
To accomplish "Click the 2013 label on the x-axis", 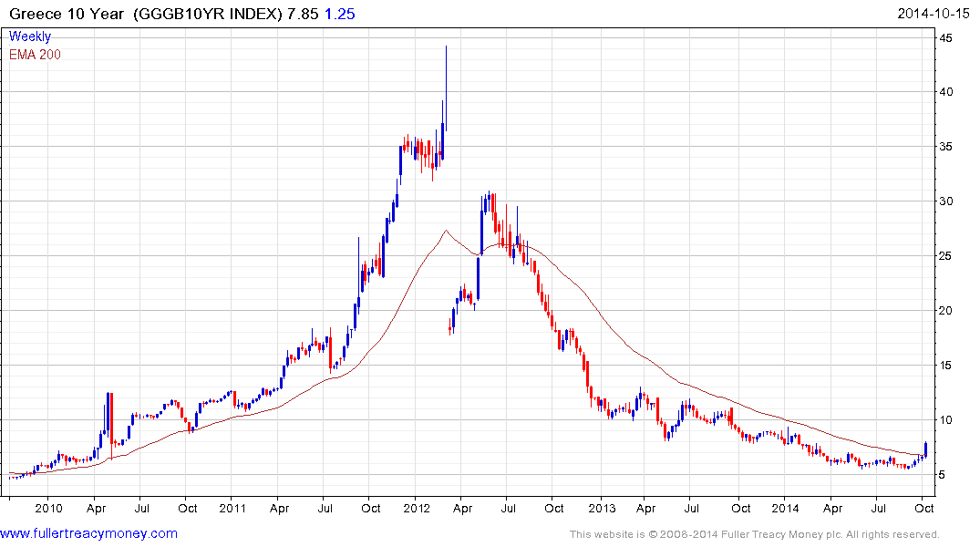I will click(602, 508).
